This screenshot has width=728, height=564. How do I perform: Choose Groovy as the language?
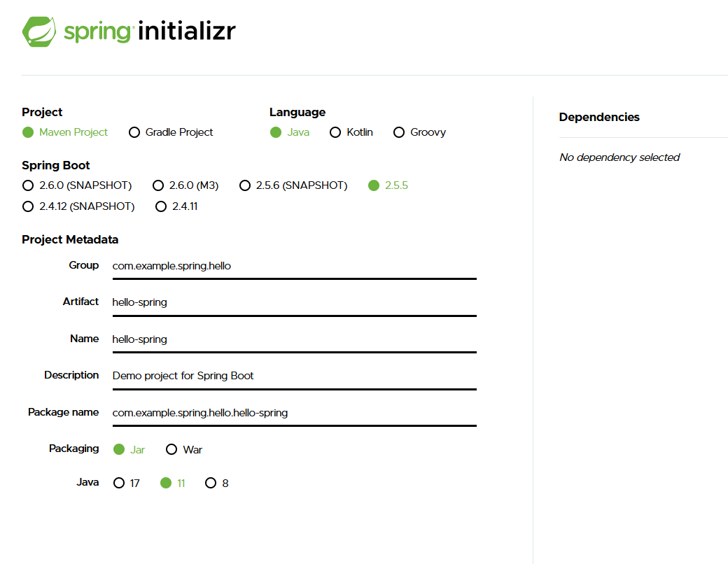click(x=399, y=132)
